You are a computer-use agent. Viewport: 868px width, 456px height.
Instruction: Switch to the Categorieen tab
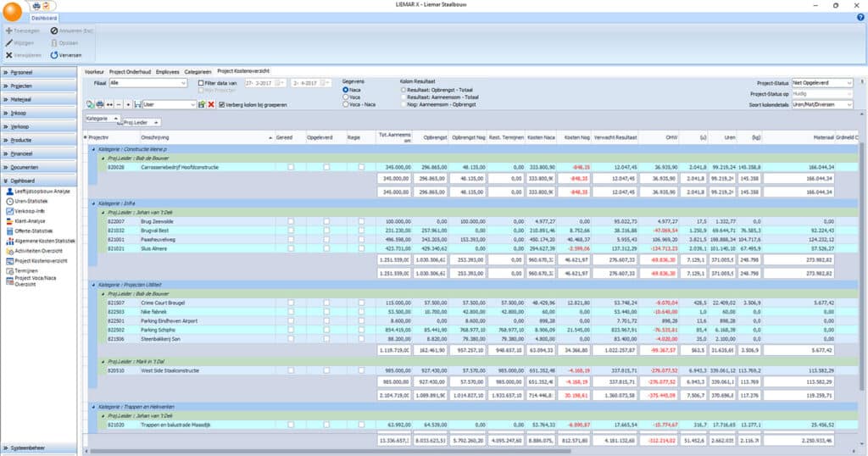[x=198, y=71]
